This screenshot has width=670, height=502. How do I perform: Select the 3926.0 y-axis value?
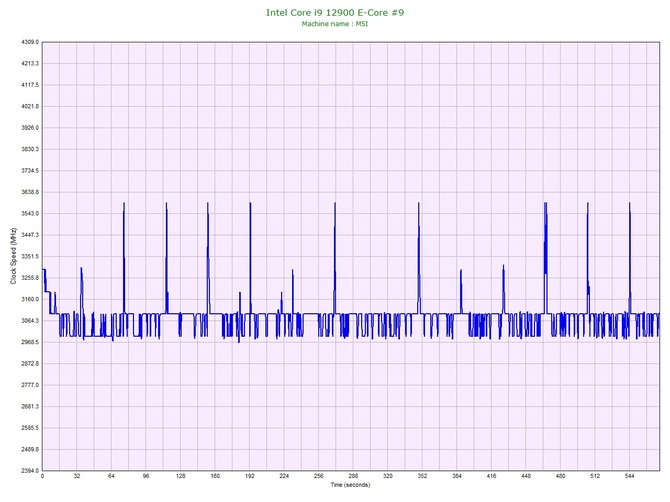pyautogui.click(x=30, y=128)
